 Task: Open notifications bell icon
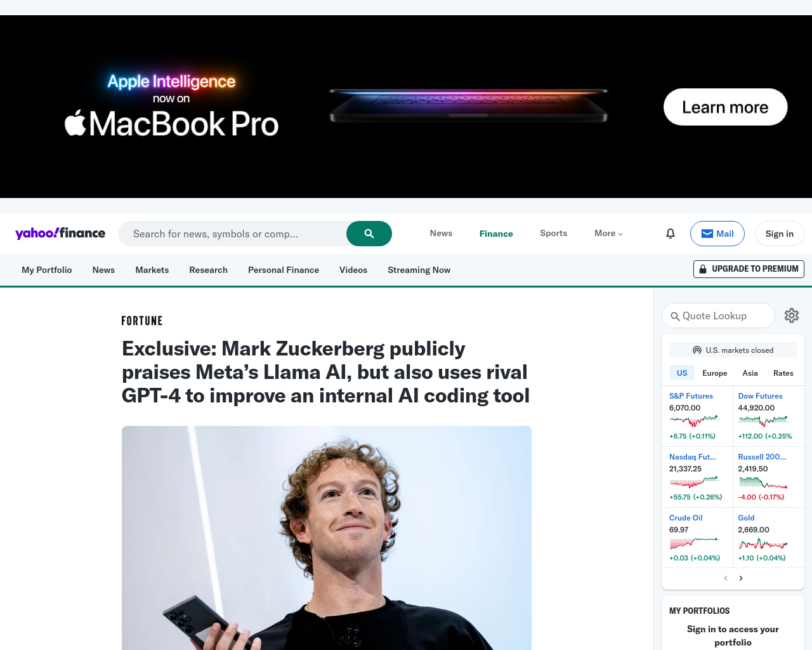pos(671,234)
